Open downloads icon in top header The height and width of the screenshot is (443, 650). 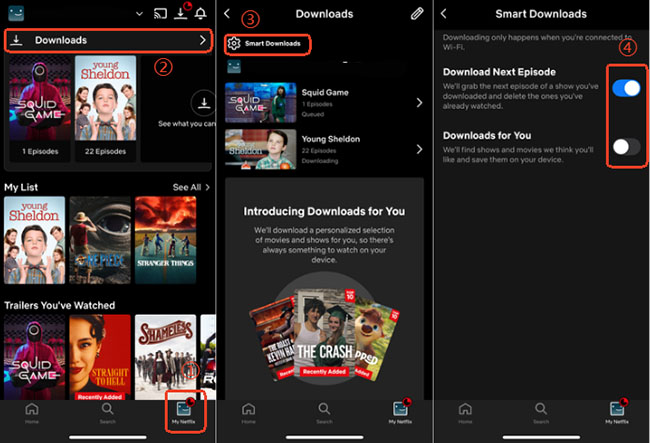180,13
